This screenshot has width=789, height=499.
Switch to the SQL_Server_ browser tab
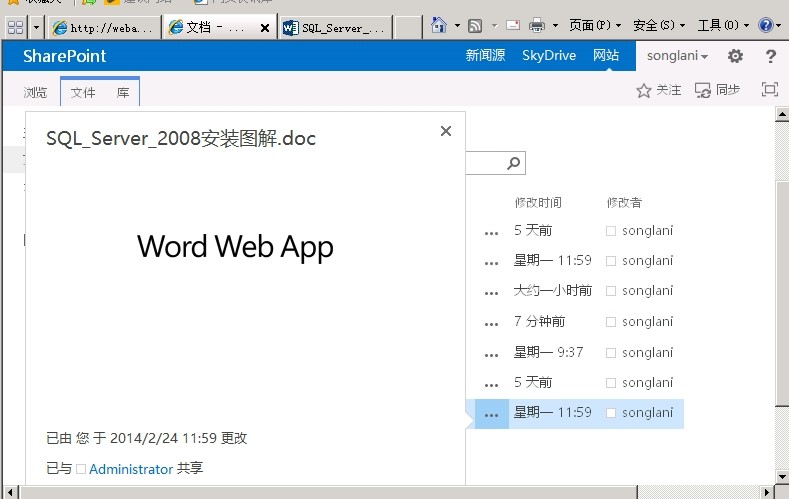click(x=335, y=28)
